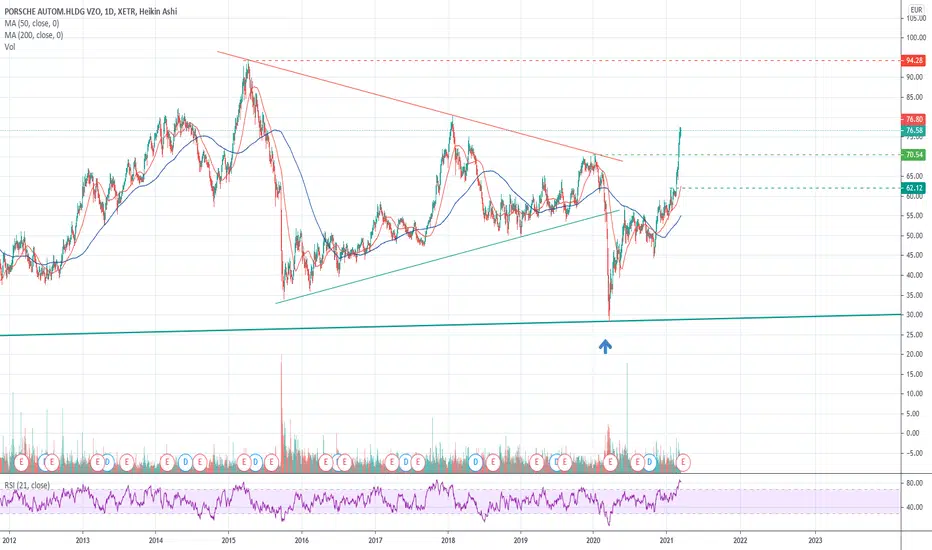
Task: Select the RSI (21, close) indicator legend
Action: tap(27, 485)
